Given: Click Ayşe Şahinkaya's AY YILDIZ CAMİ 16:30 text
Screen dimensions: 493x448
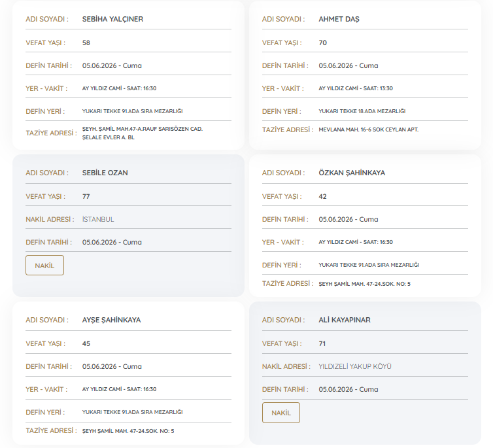Looking at the screenshot, I should pyautogui.click(x=119, y=389).
